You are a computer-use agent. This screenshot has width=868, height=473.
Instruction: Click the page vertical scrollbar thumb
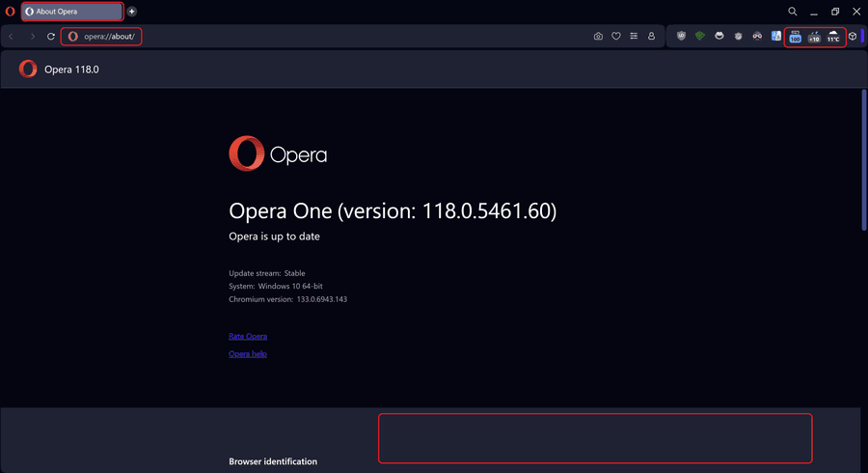point(863,159)
